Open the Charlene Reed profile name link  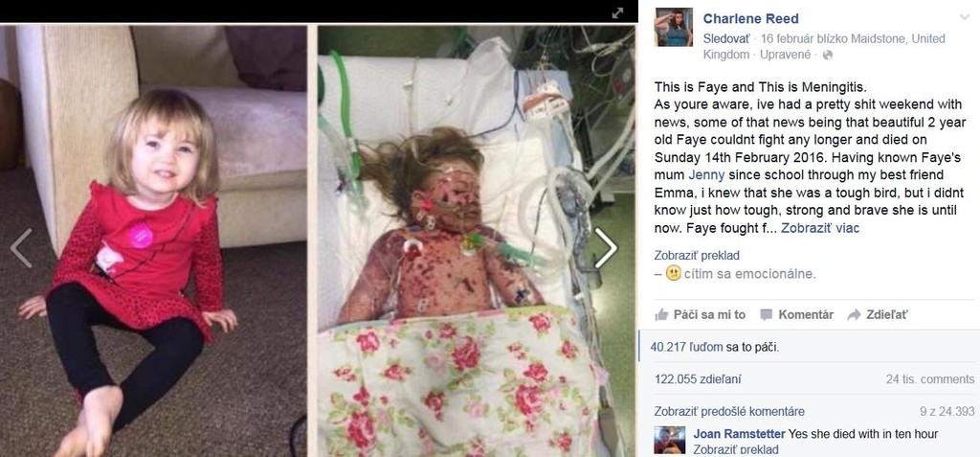750,19
